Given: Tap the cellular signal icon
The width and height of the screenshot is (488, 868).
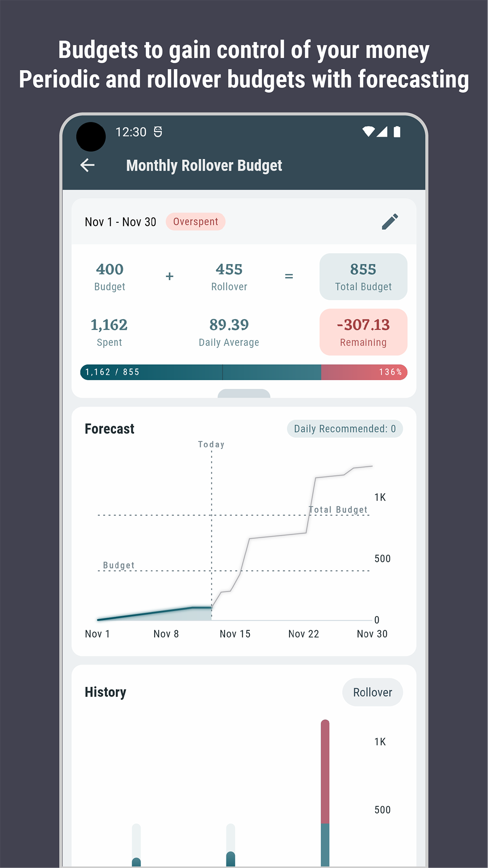Looking at the screenshot, I should point(382,132).
